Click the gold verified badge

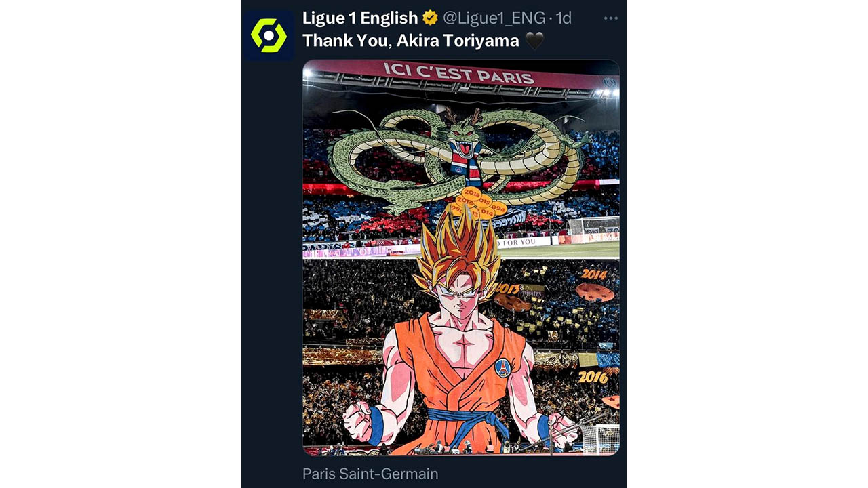pos(430,18)
